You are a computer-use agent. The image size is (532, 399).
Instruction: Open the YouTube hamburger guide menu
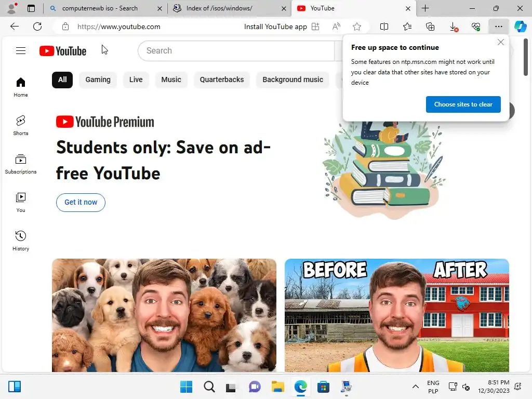click(21, 50)
